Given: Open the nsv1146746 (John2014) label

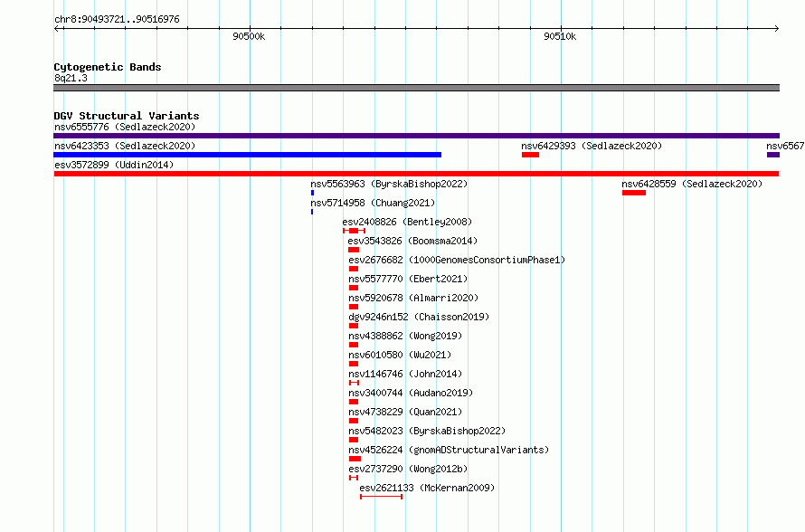Looking at the screenshot, I should coord(405,374).
